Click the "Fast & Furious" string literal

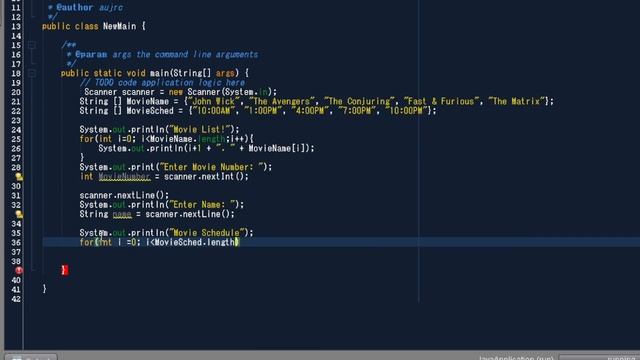coord(441,101)
